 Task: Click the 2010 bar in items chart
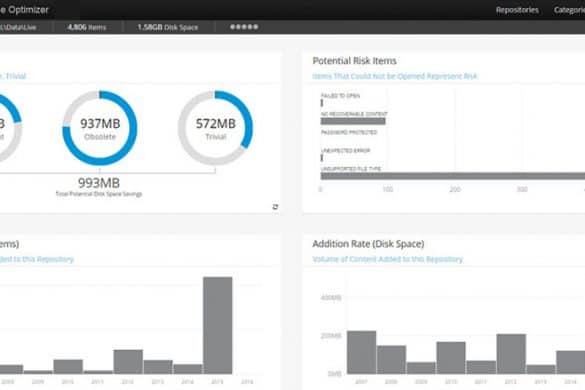(x=68, y=367)
